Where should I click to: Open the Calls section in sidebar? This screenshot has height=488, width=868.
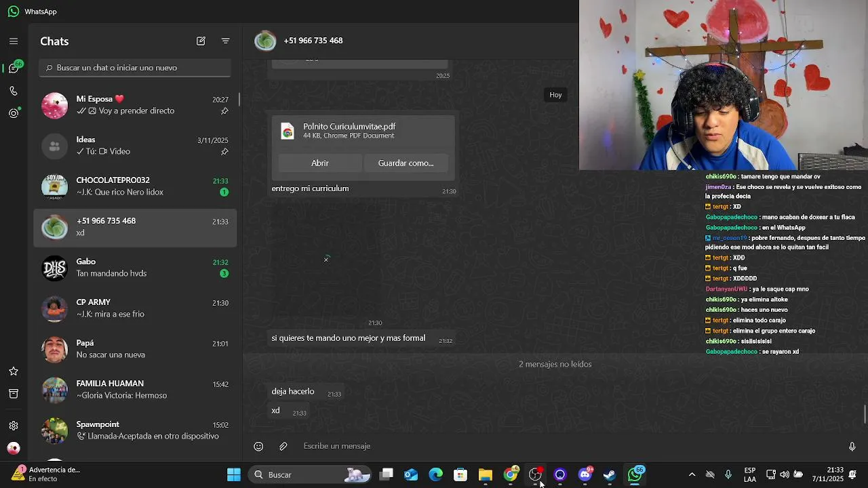[14, 91]
